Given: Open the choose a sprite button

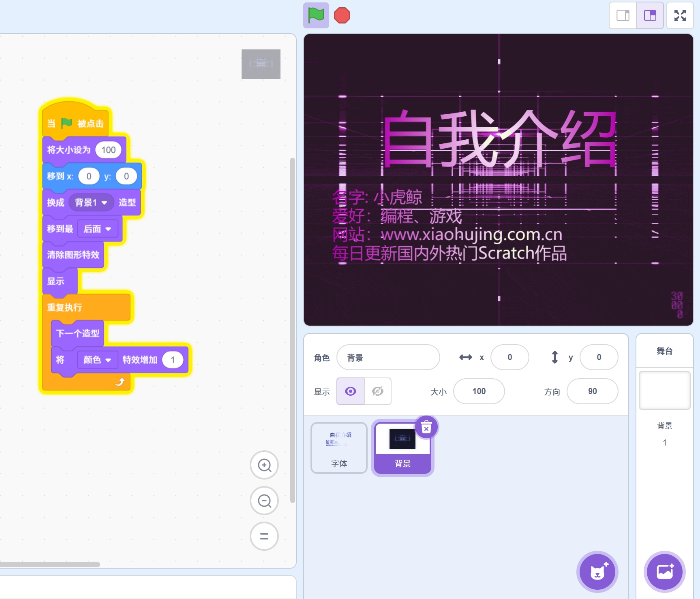Looking at the screenshot, I should [597, 572].
